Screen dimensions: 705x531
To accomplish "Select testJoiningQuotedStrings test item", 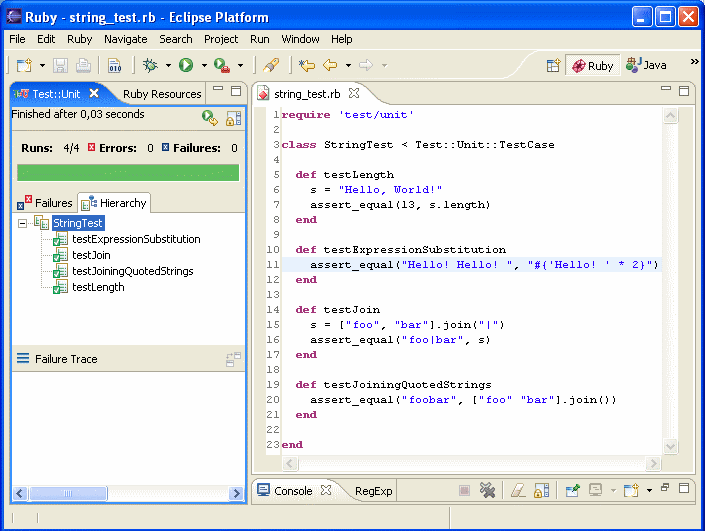I will (133, 271).
